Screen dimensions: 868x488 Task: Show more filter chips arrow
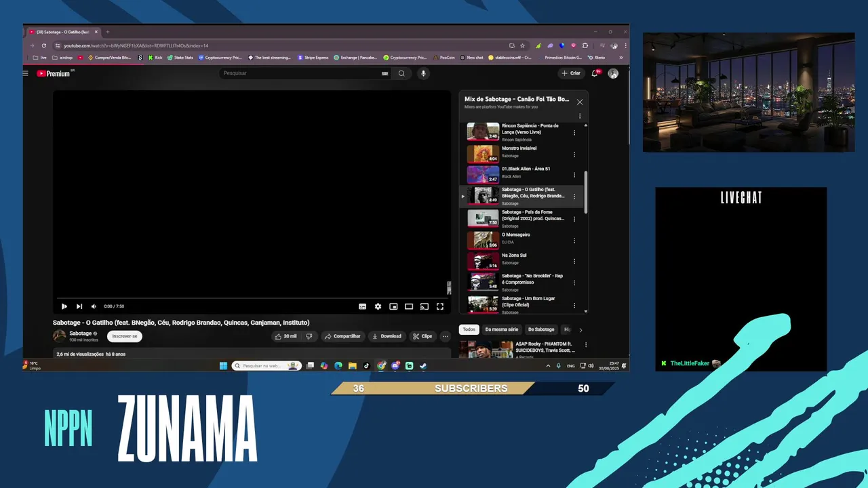pyautogui.click(x=580, y=330)
